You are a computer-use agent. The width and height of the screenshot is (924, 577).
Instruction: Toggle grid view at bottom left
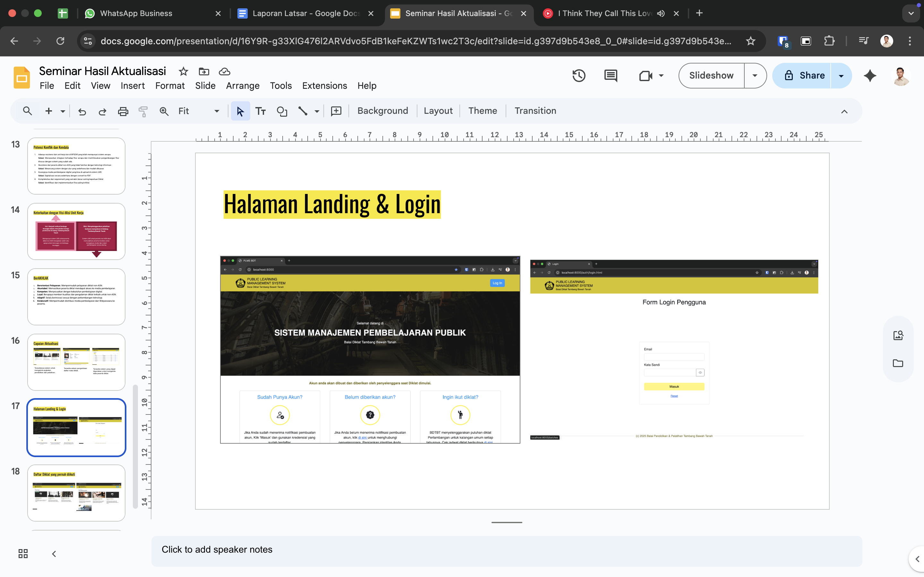[x=23, y=553]
